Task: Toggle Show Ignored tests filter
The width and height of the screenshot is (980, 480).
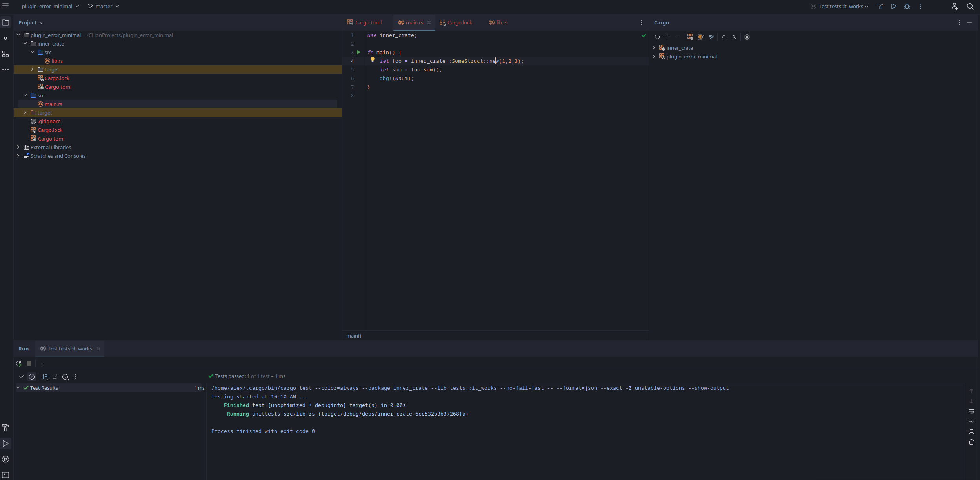Action: click(32, 377)
